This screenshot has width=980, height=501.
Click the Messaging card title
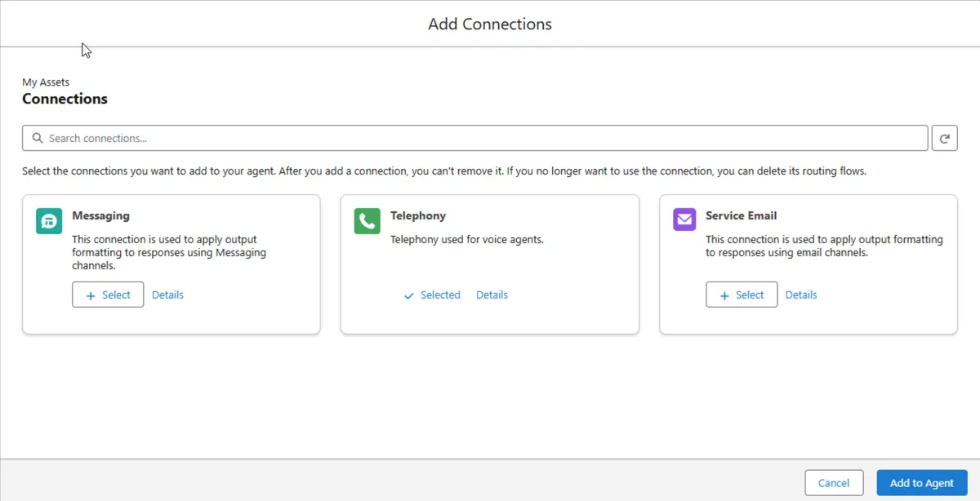point(100,215)
